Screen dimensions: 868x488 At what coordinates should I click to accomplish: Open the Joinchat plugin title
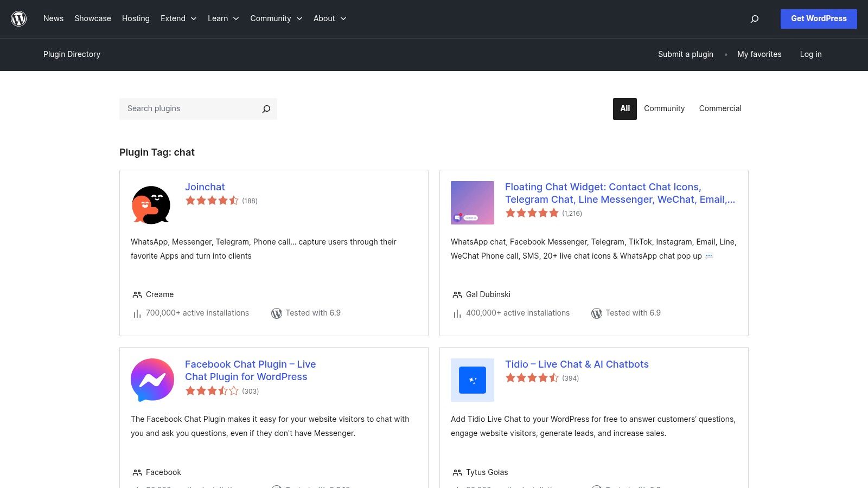[205, 187]
